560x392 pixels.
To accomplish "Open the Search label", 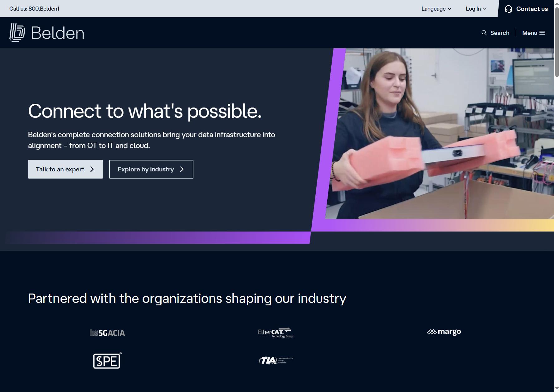I will pos(500,33).
